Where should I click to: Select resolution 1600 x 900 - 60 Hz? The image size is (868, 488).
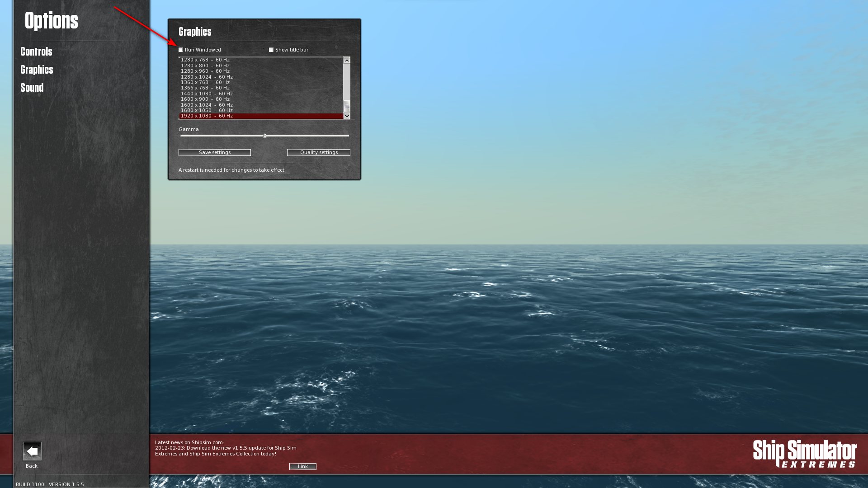261,99
